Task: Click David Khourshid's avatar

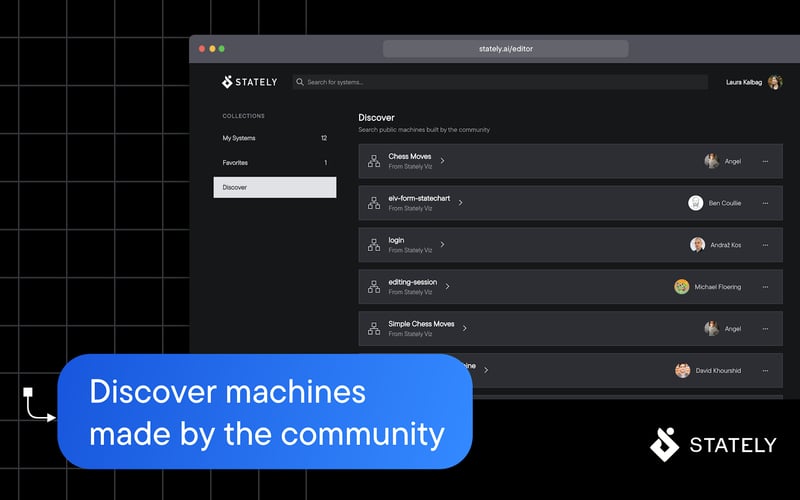Action: click(x=683, y=370)
